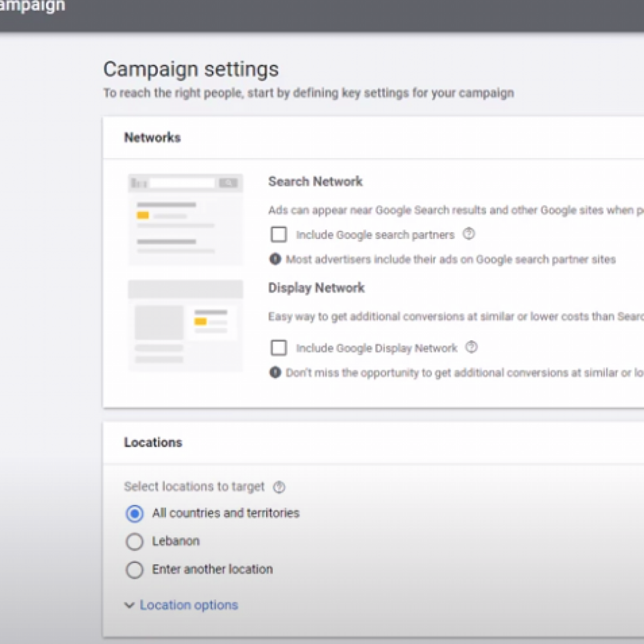Enable Include Google Display Network
The height and width of the screenshot is (644, 644).
(278, 347)
